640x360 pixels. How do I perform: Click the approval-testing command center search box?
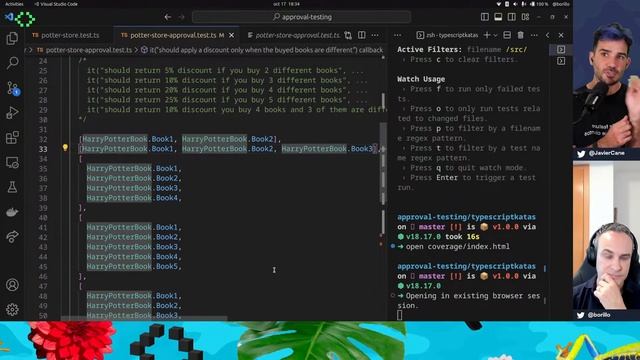[x=301, y=17]
